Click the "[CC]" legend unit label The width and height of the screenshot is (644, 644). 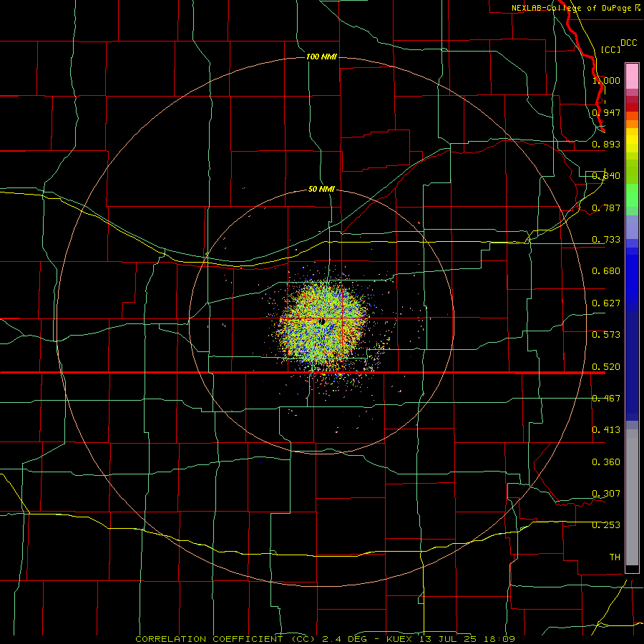click(x=611, y=49)
